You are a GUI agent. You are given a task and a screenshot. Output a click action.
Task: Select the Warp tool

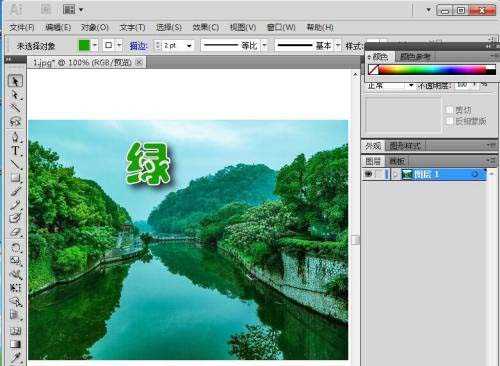click(x=15, y=274)
